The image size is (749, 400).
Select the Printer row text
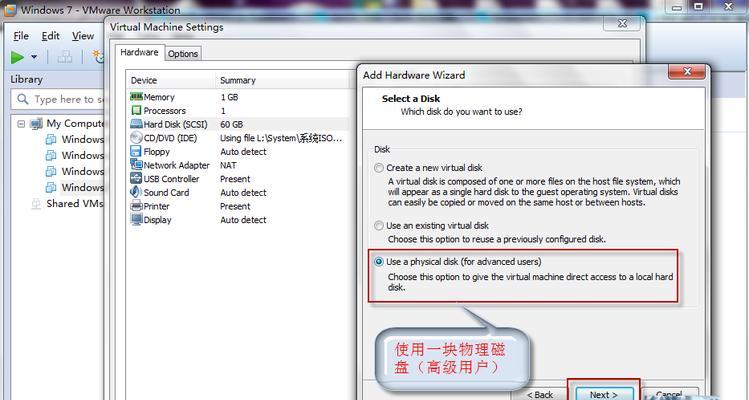[x=157, y=206]
